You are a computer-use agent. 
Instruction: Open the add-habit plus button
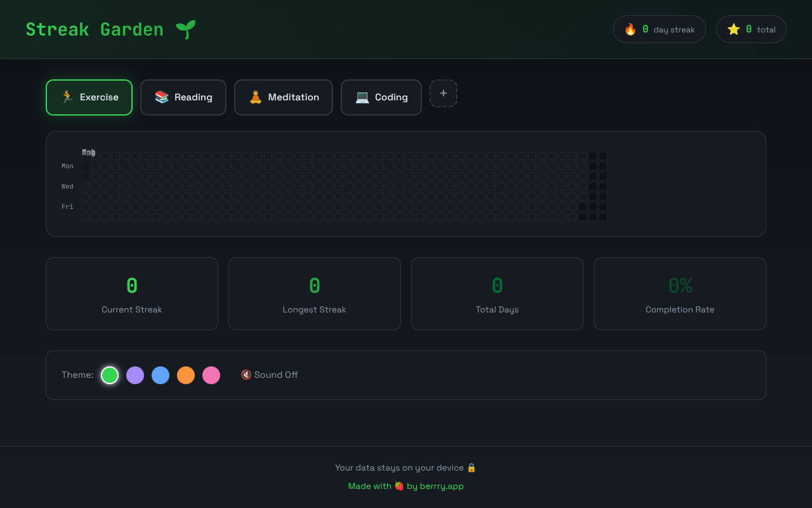443,93
